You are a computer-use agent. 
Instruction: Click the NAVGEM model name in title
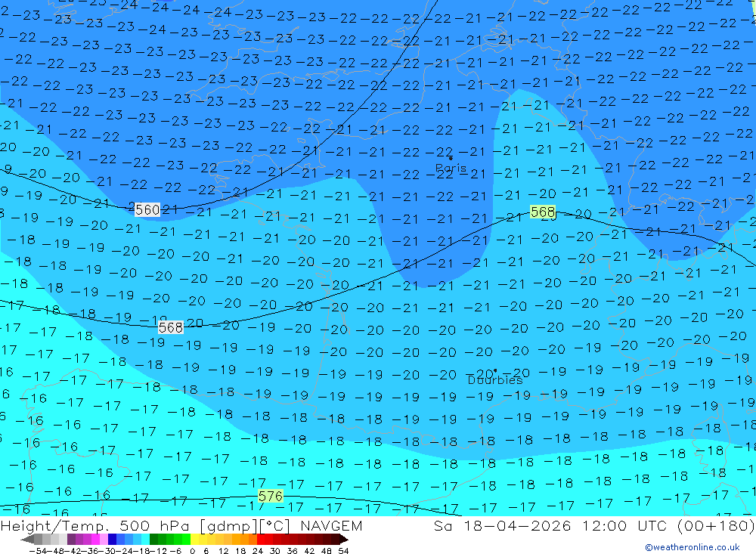coord(331,525)
